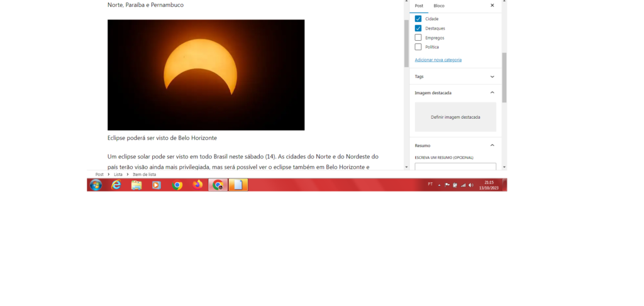The width and height of the screenshot is (644, 306).
Task: Launch Internet Explorer from taskbar
Action: point(116,185)
